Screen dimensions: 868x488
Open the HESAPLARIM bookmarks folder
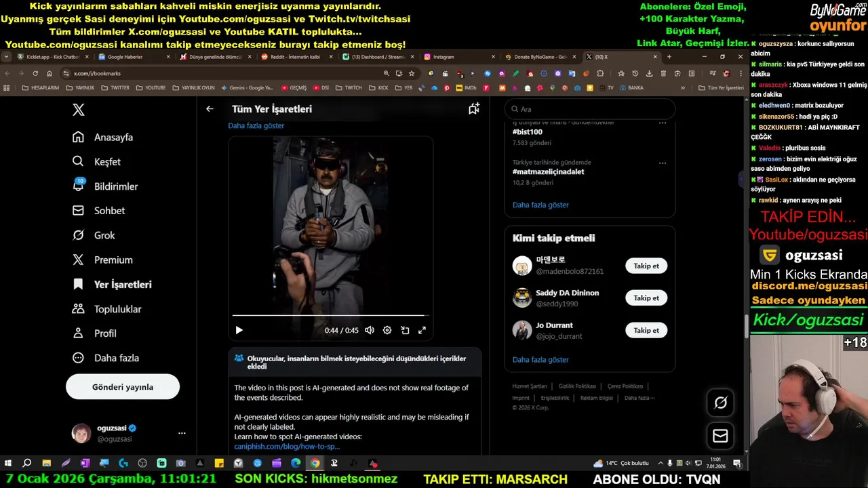coord(40,87)
